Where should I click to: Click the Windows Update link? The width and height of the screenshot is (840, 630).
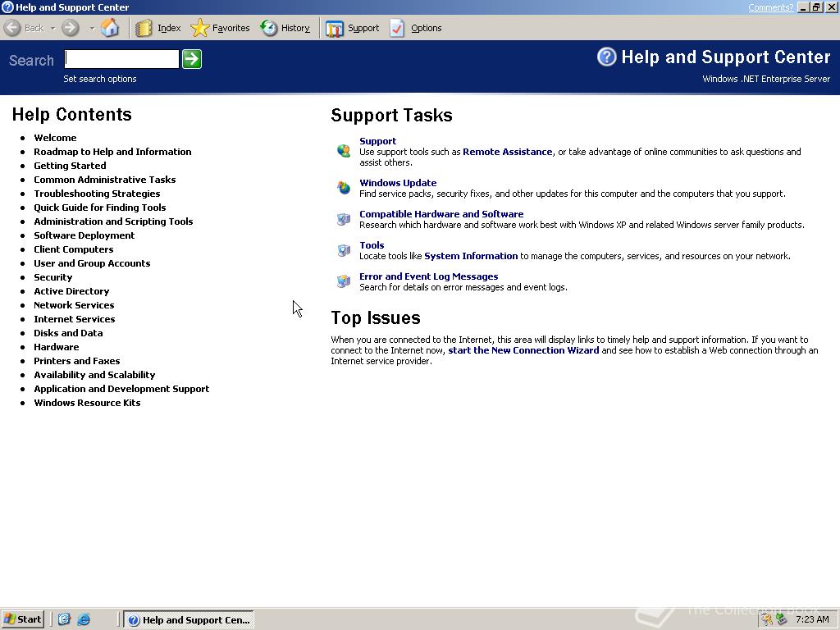[398, 183]
